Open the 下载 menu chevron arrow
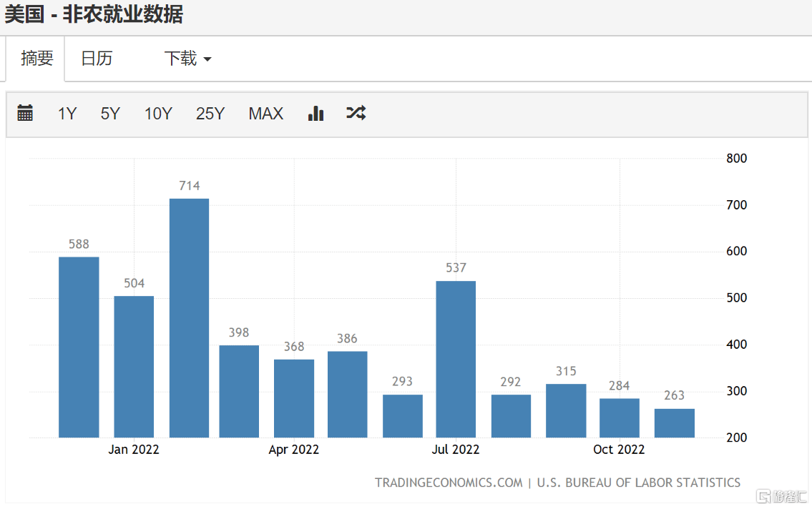Viewport: 812px width, 509px height. (x=207, y=60)
